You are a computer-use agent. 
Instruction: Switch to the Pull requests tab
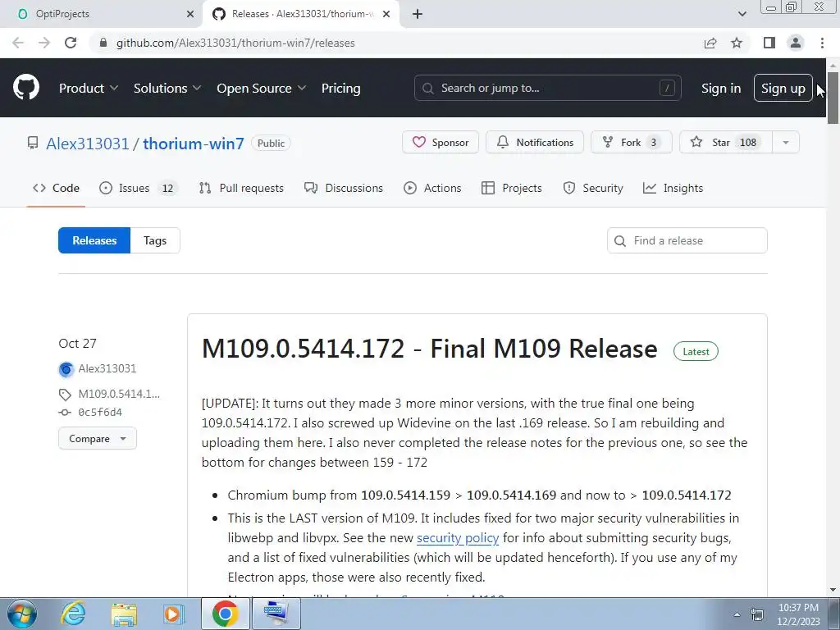click(241, 188)
